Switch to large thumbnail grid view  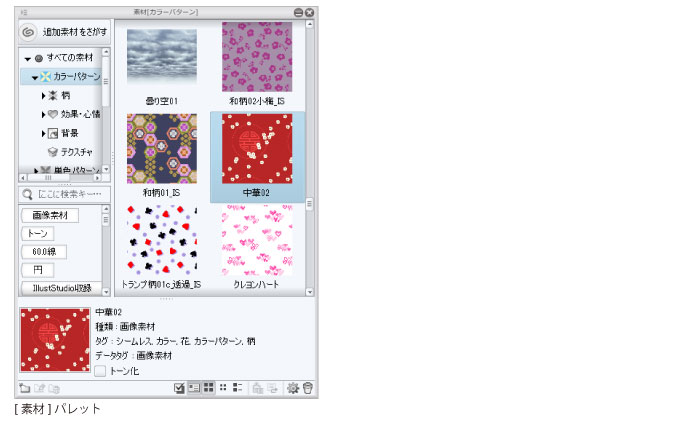pos(208,388)
